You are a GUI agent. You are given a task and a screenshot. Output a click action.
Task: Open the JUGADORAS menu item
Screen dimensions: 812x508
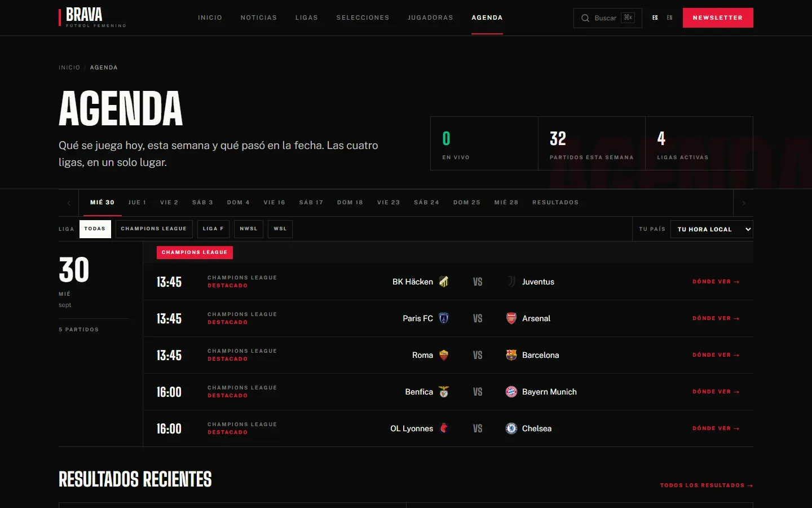coord(430,18)
